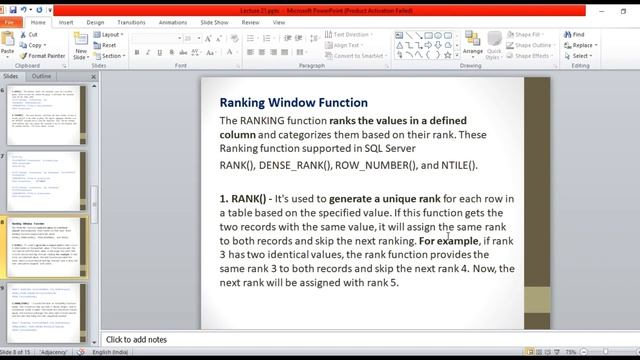Pick the five-point star shape
640x360 pixels.
[x=448, y=55]
